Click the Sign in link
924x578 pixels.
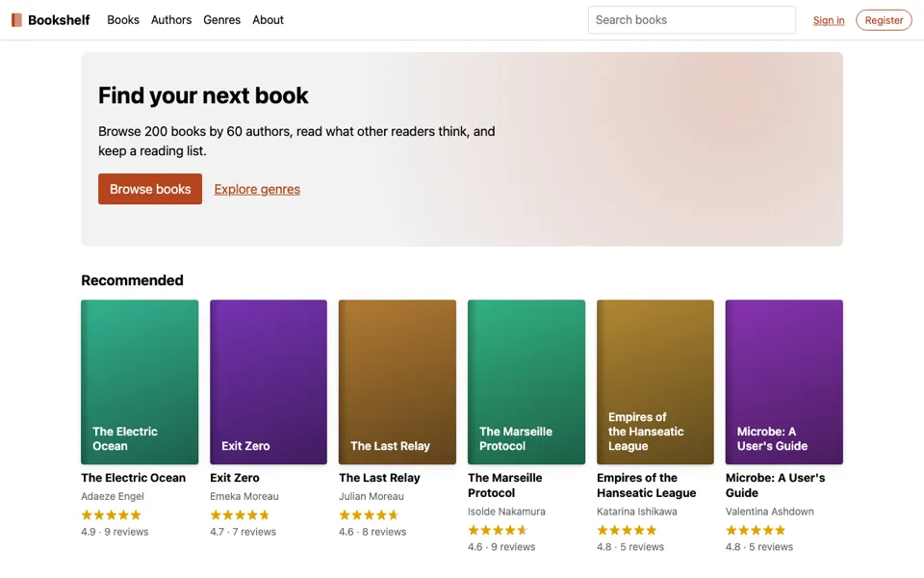(x=829, y=20)
